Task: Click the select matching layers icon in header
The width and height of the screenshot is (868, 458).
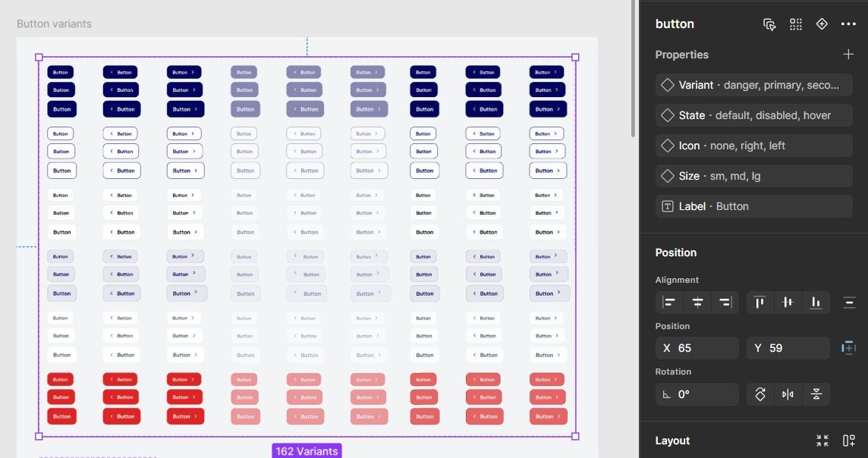Action: coord(769,24)
